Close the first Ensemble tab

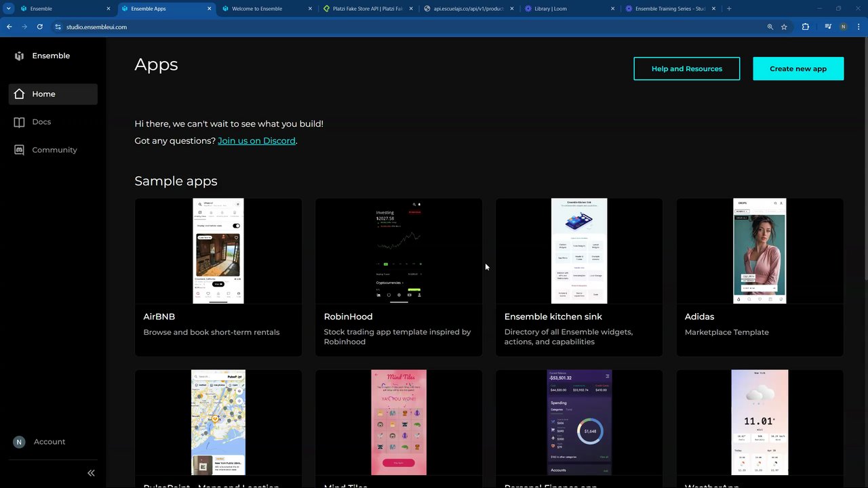click(x=108, y=9)
